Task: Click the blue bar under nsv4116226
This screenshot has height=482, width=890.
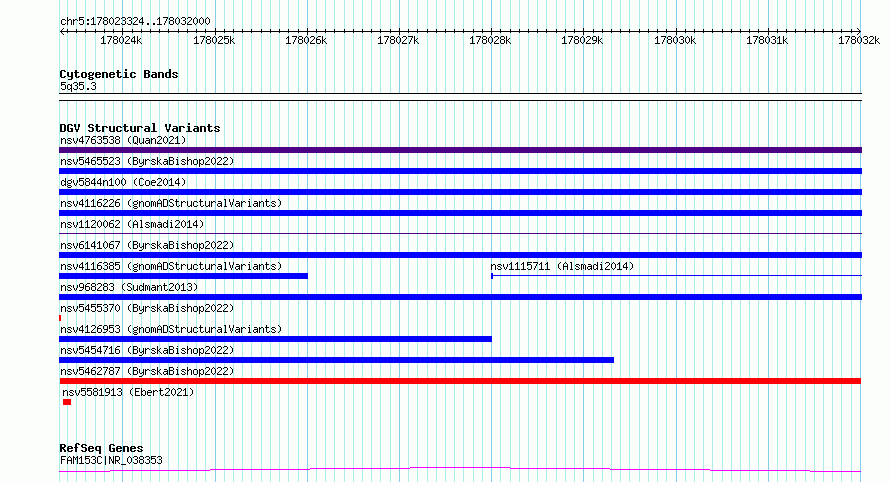Action: click(x=460, y=213)
